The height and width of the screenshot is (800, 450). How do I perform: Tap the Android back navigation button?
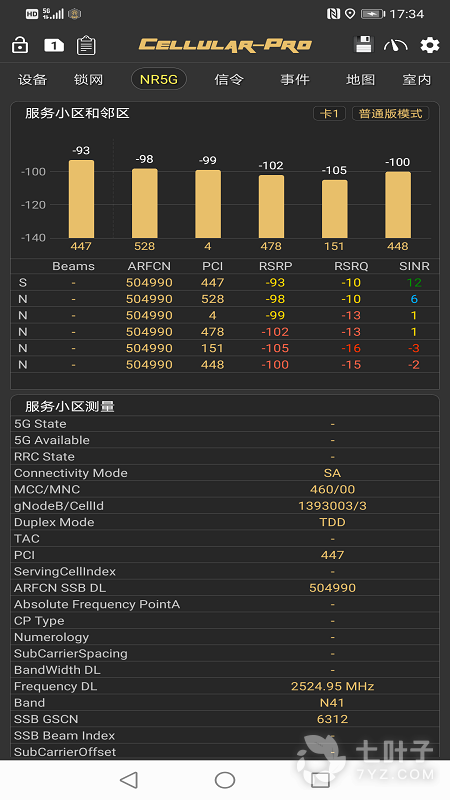coord(129,780)
